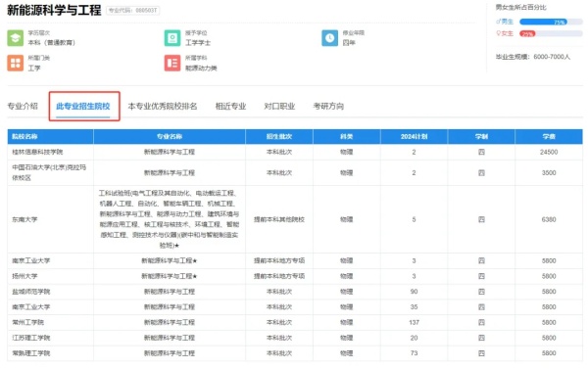Select the 江苏理工学院 school name
Image resolution: width=588 pixels, height=369 pixels.
coord(30,338)
